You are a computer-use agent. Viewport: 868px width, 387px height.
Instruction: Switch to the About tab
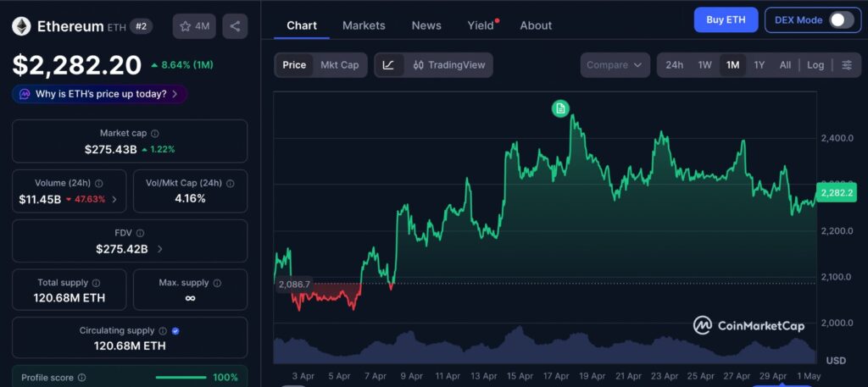536,25
